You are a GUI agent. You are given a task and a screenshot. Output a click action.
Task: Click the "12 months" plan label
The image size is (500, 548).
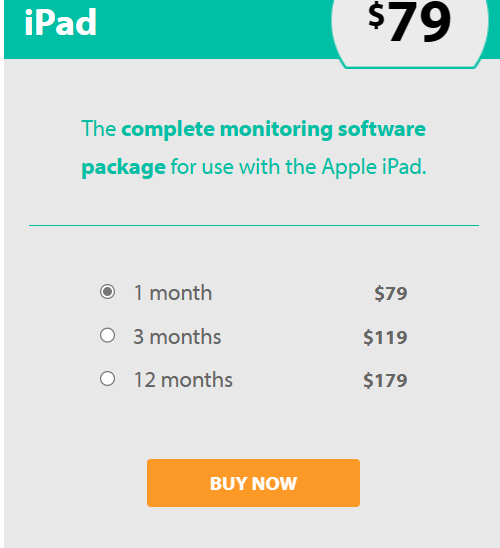point(183,380)
